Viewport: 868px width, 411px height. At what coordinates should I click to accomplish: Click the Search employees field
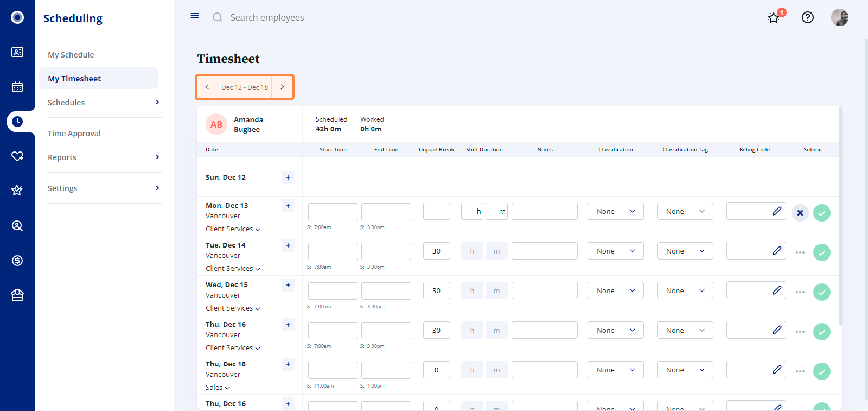click(x=267, y=17)
